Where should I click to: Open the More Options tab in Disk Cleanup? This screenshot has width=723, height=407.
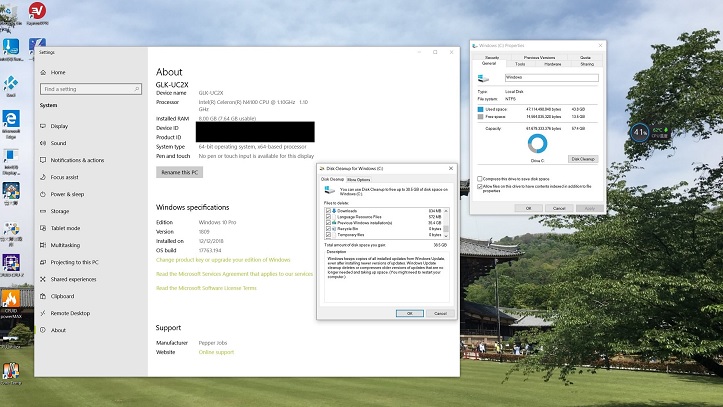[x=359, y=180]
